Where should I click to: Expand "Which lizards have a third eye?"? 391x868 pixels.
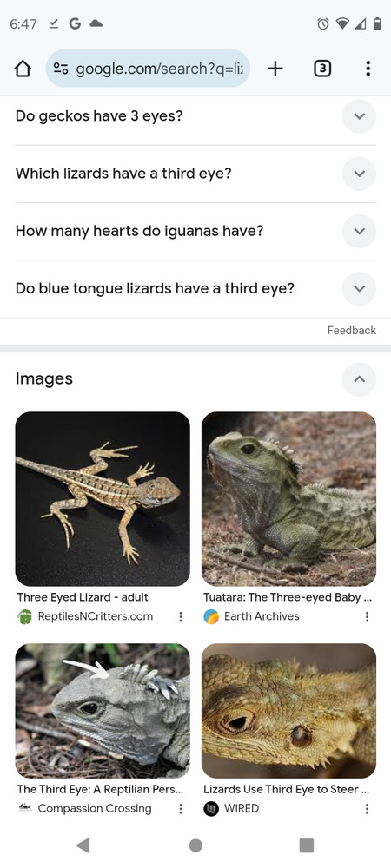pos(195,174)
